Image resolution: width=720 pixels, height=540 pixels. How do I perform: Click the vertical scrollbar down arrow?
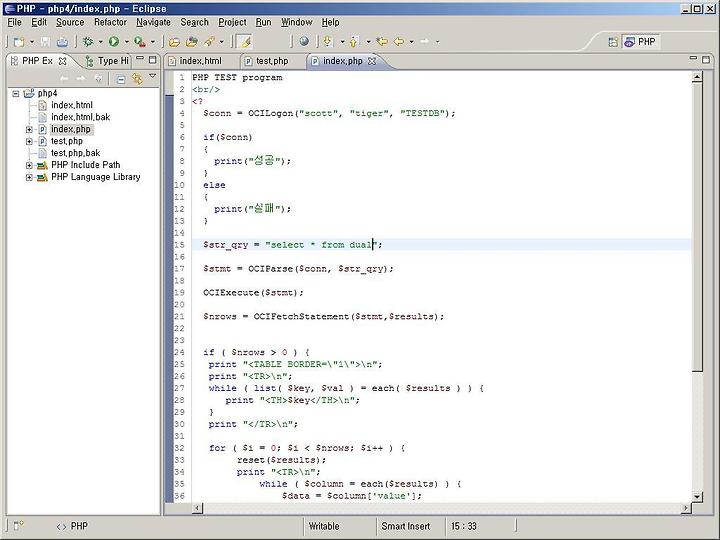697,496
